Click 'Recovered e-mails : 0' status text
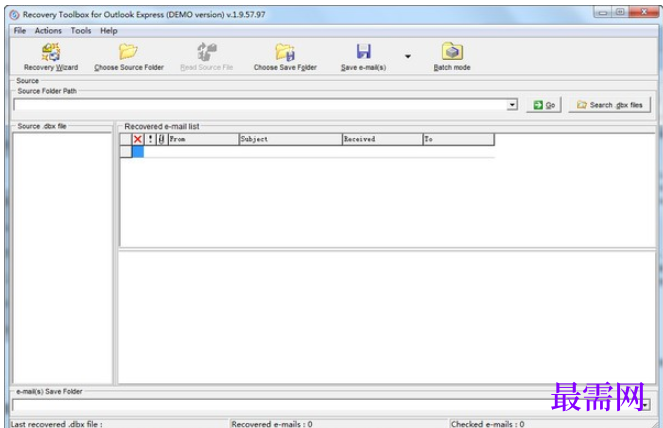Viewport: 663px width, 428px height. coord(272,424)
